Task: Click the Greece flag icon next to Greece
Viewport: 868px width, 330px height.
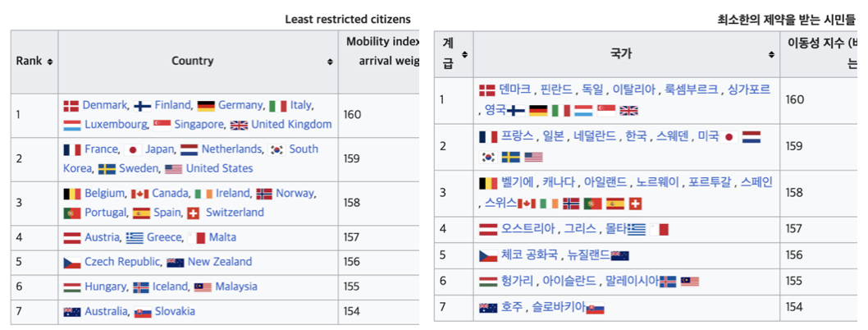Action: tap(134, 238)
